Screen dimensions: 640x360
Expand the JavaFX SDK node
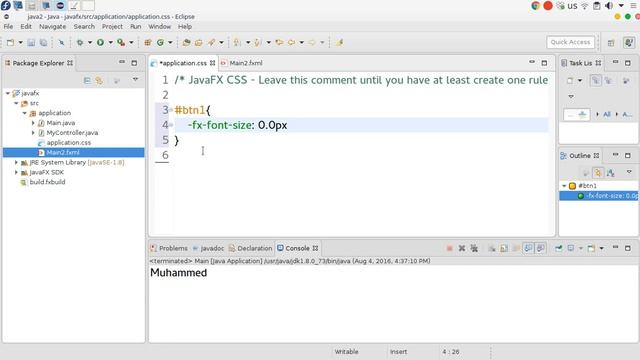coord(16,172)
